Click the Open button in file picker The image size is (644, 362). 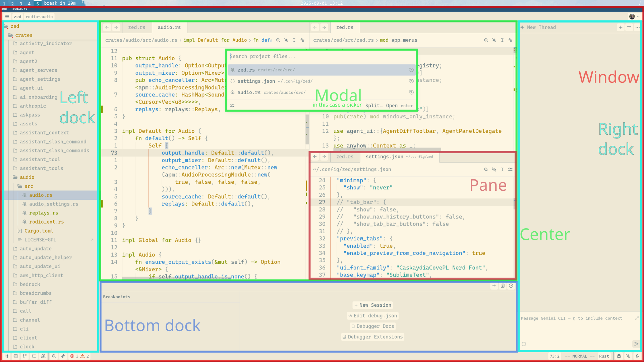(x=399, y=106)
